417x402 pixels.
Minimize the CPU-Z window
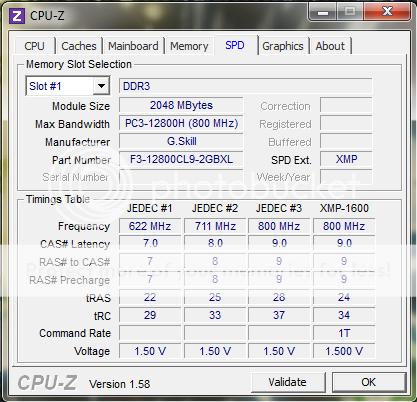323,12
